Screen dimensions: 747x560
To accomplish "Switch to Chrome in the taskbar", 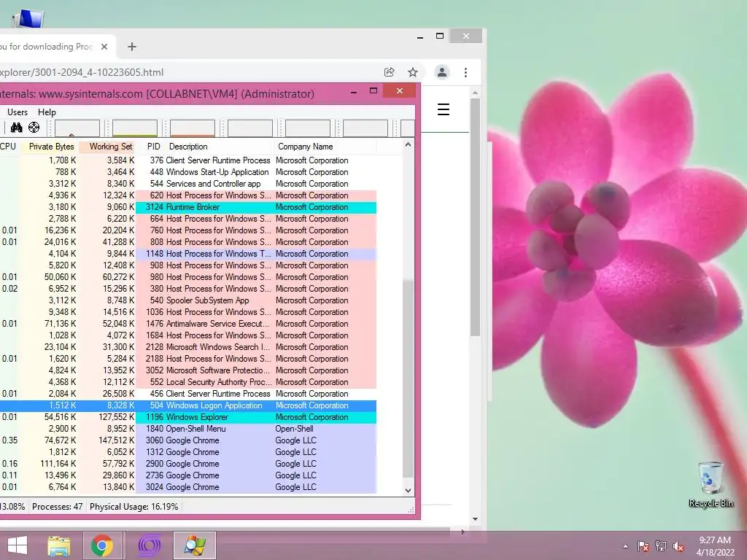I will [102, 545].
